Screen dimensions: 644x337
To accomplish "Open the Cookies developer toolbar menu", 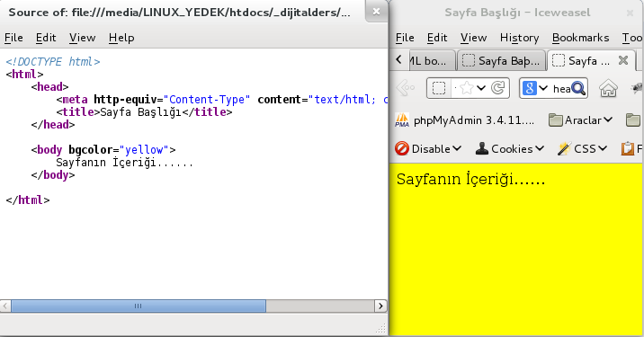I will coord(509,148).
